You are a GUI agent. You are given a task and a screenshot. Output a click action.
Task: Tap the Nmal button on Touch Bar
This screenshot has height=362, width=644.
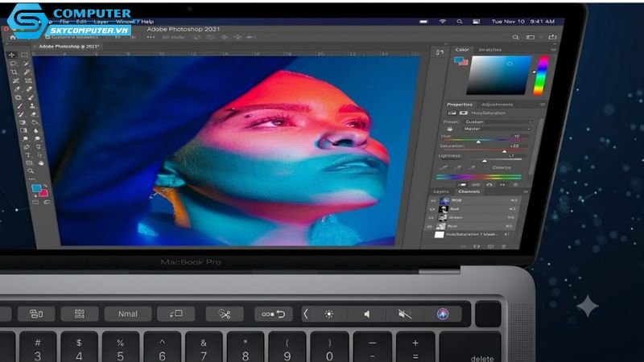pos(128,314)
